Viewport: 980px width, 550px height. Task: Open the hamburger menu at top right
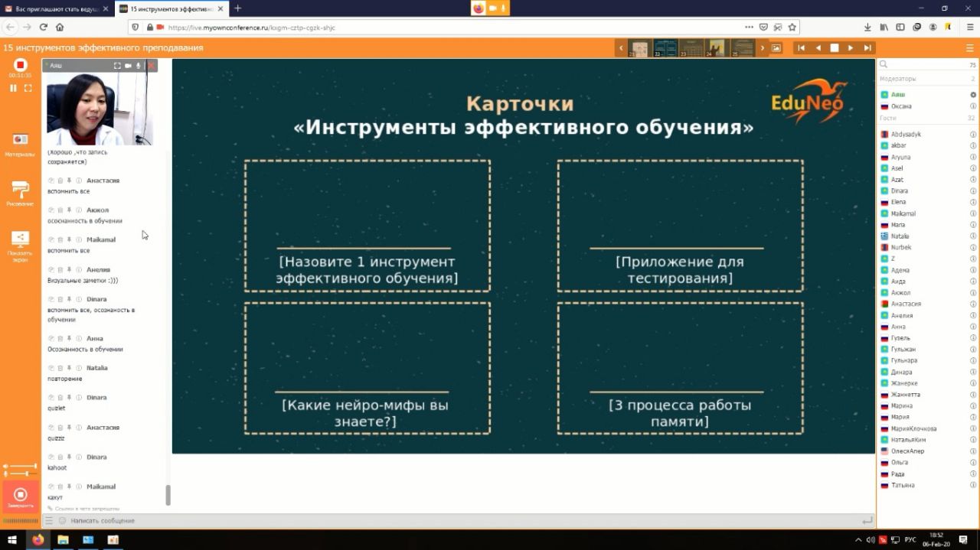coord(969,47)
